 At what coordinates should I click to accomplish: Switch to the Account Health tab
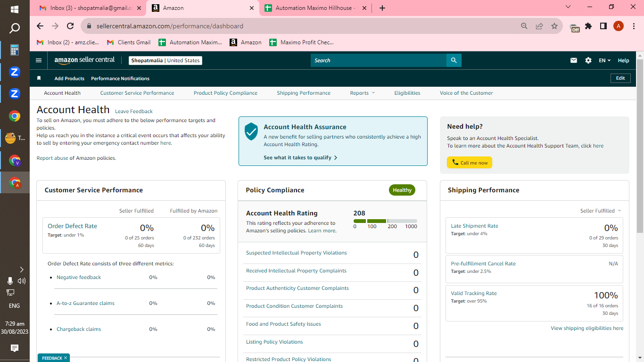coord(62,93)
